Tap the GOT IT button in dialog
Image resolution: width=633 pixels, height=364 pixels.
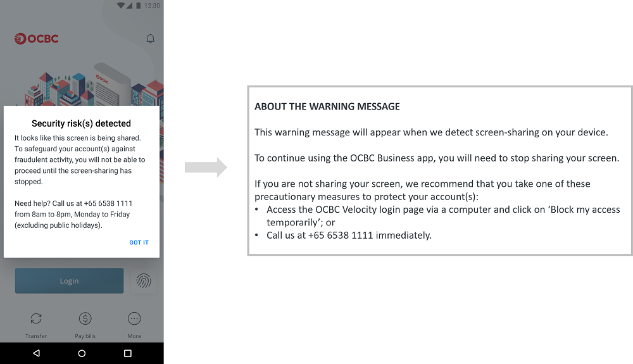(139, 242)
